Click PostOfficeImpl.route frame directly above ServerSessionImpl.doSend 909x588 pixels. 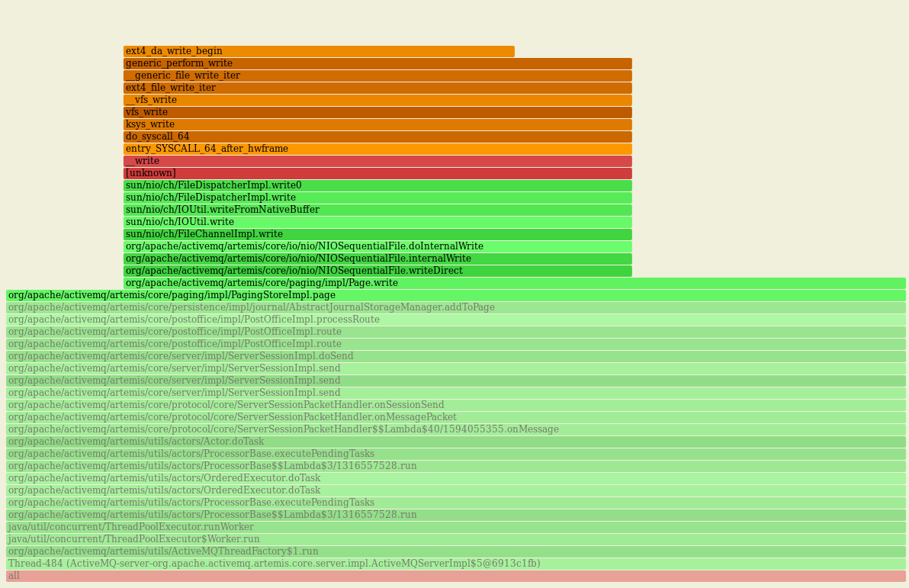tap(456, 344)
